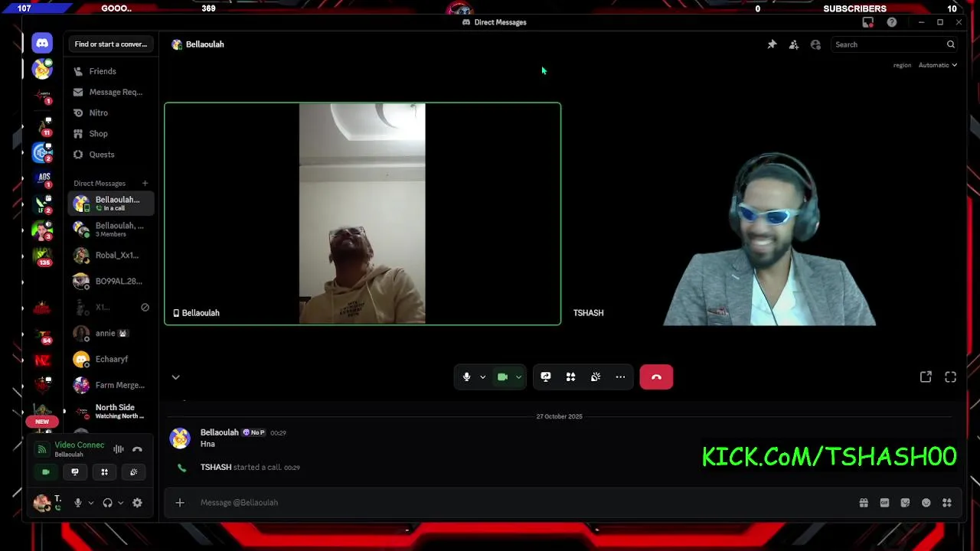
Task: Open the Shop page
Action: (111, 133)
